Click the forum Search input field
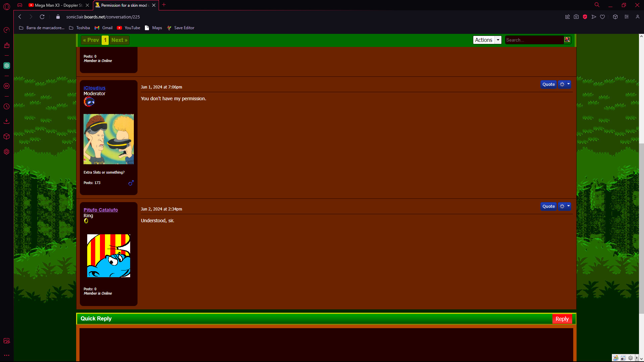The width and height of the screenshot is (644, 362). tap(534, 40)
